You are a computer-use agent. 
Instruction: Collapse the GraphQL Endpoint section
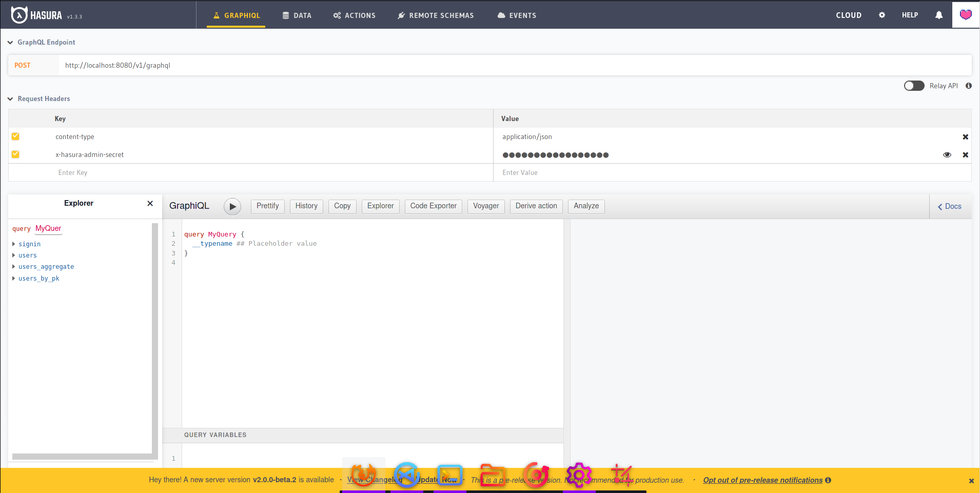pos(10,43)
